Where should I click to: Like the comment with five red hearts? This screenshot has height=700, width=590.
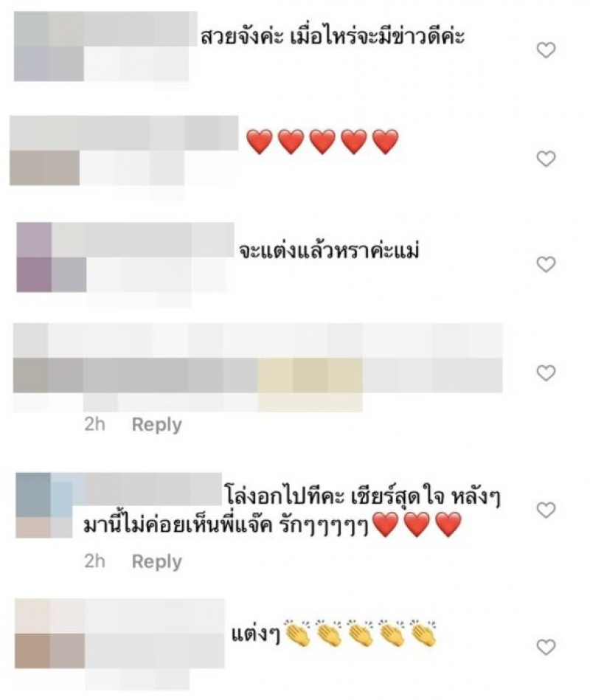click(545, 159)
